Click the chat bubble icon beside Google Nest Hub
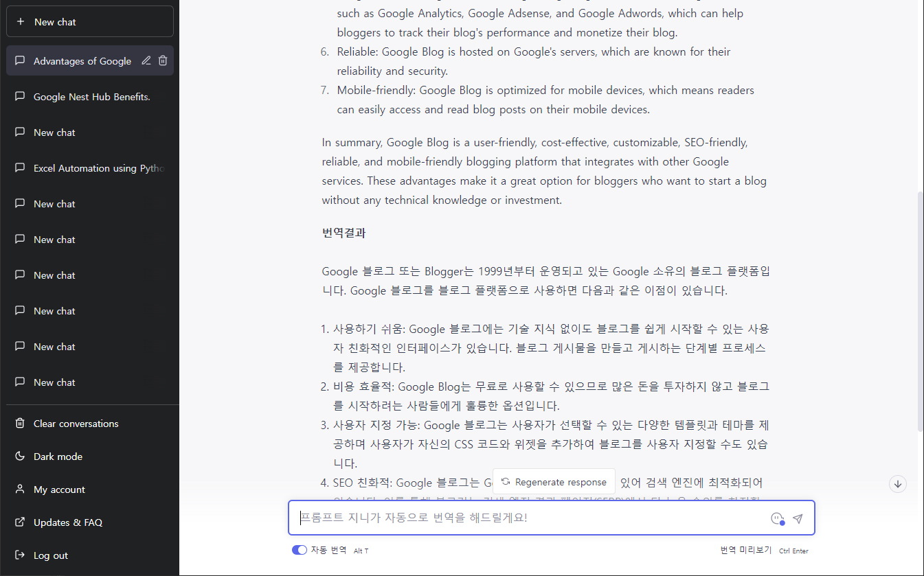Screen dimensions: 924x576 click(x=20, y=96)
